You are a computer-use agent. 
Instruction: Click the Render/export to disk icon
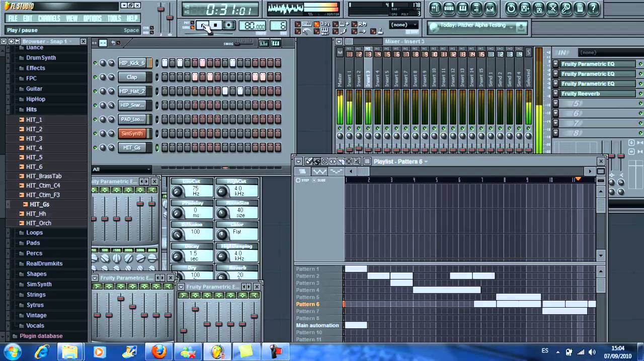coord(538,8)
